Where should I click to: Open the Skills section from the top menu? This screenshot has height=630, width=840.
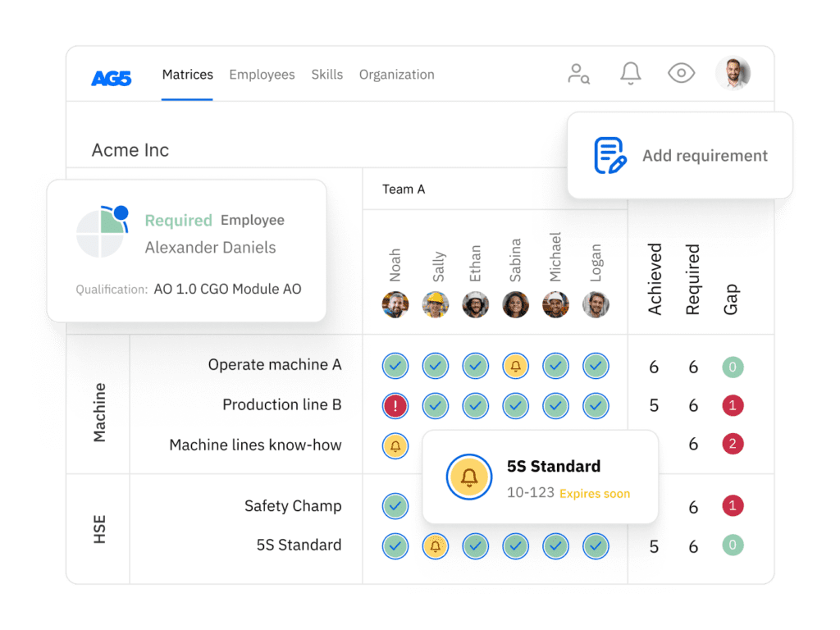click(327, 74)
